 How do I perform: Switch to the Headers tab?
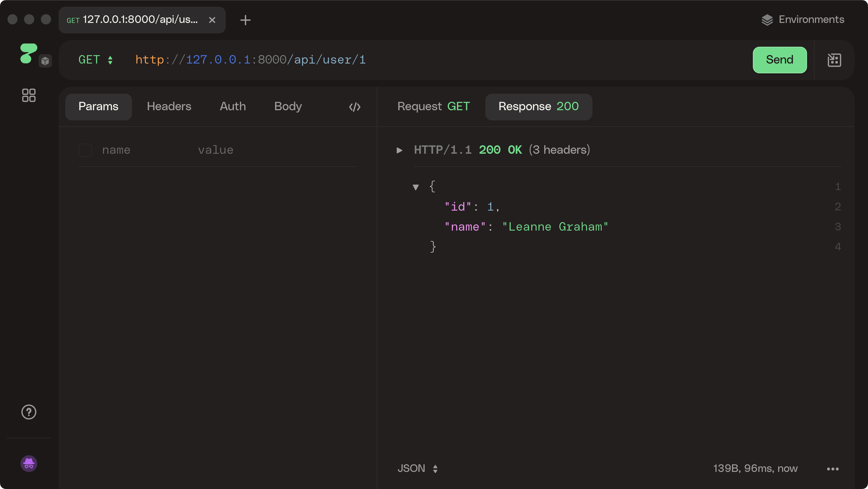pyautogui.click(x=169, y=107)
